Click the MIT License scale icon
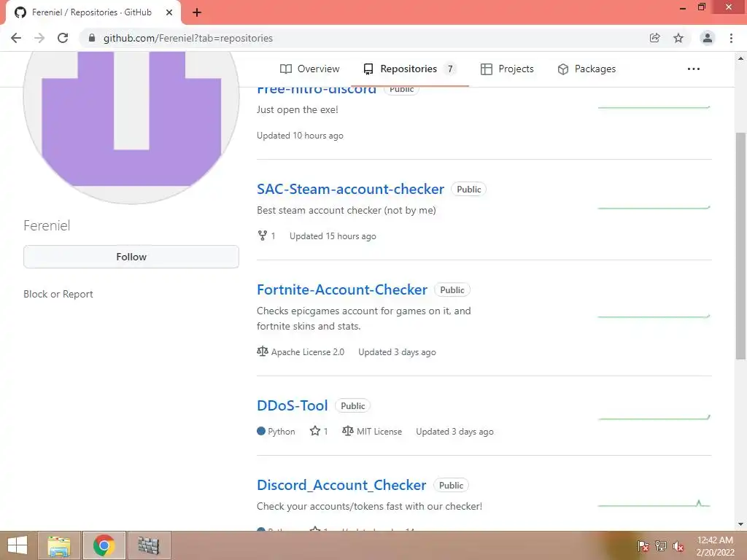This screenshot has height=560, width=747. (x=348, y=432)
